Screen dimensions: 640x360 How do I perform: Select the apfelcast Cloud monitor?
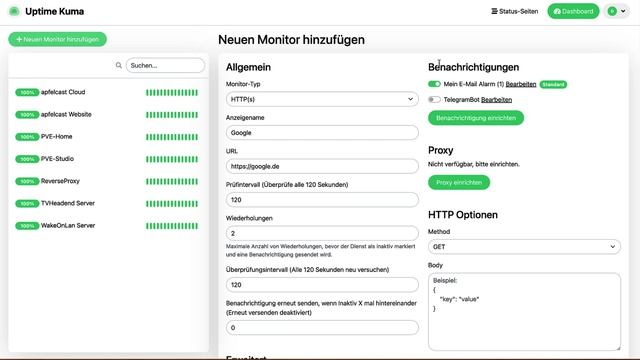point(108,92)
